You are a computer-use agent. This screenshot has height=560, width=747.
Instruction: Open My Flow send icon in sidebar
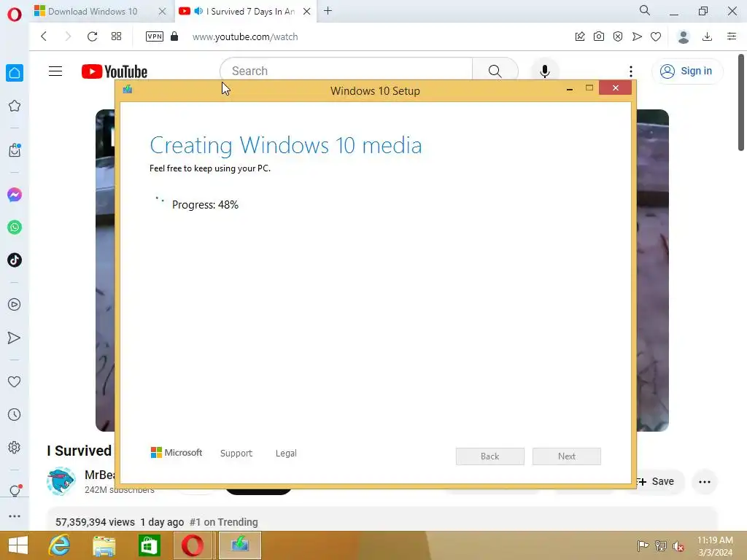[15, 338]
